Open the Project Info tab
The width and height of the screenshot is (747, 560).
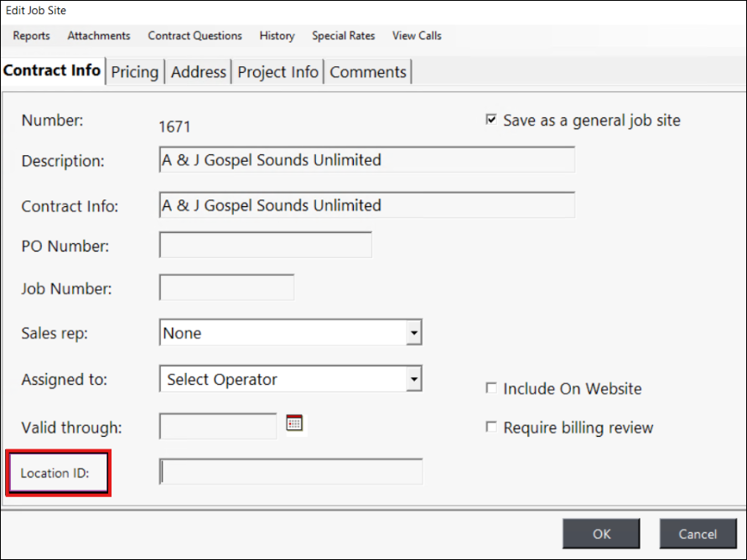pos(278,72)
